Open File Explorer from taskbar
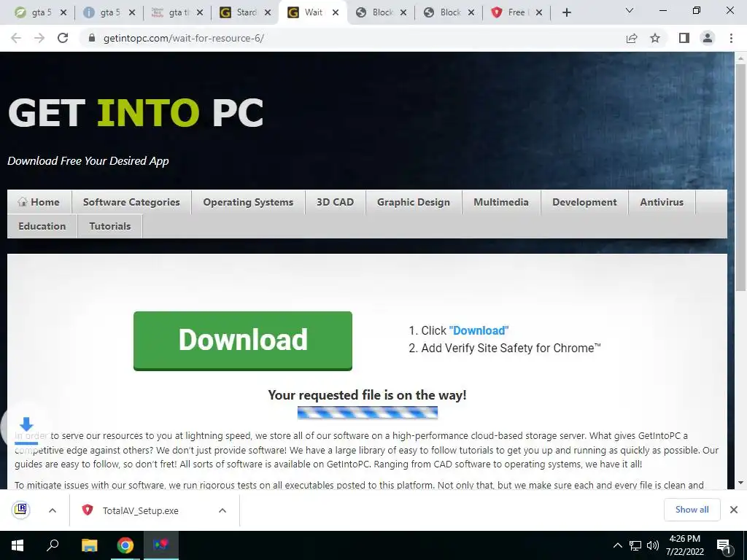 89,545
